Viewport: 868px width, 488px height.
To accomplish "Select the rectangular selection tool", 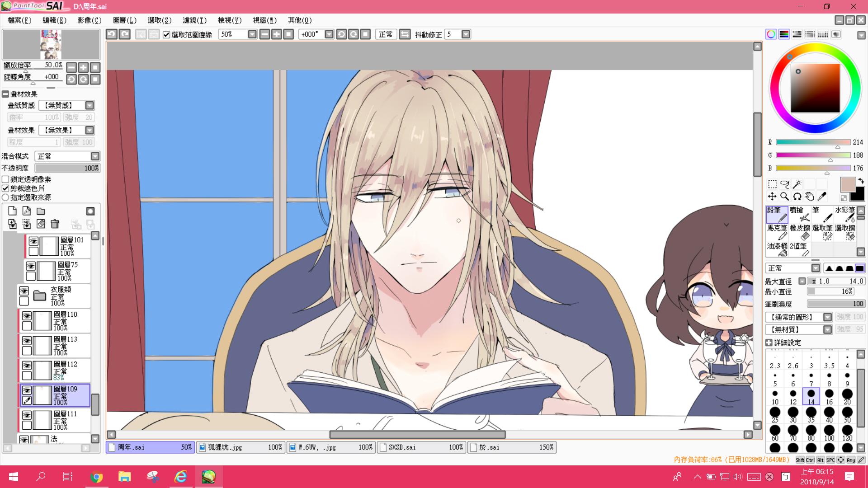I will [x=772, y=184].
